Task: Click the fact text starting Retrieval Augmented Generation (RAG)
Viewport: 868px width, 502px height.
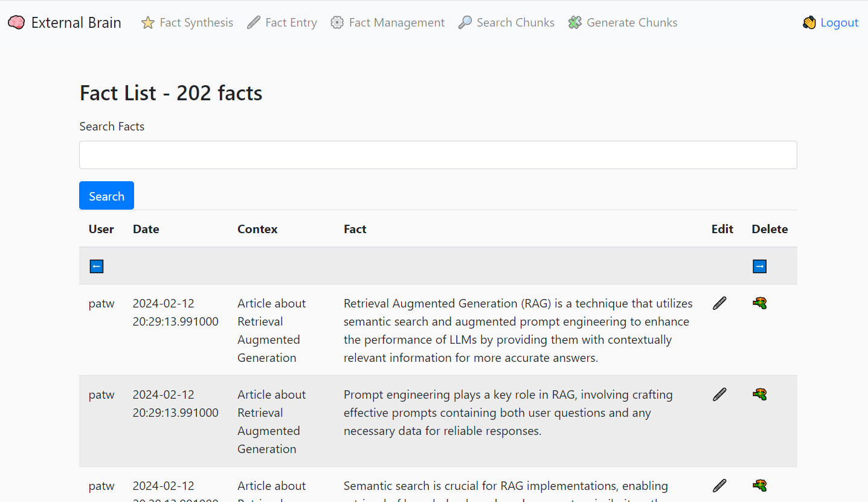Action: (x=518, y=330)
